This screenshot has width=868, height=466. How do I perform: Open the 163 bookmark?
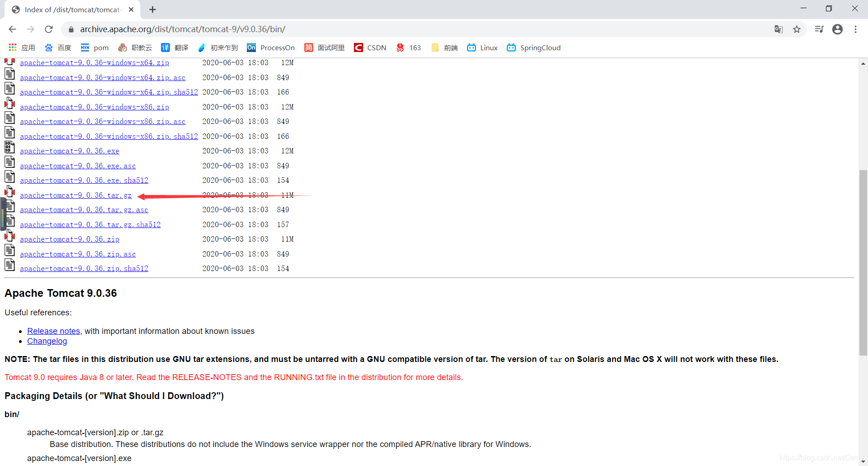(408, 48)
